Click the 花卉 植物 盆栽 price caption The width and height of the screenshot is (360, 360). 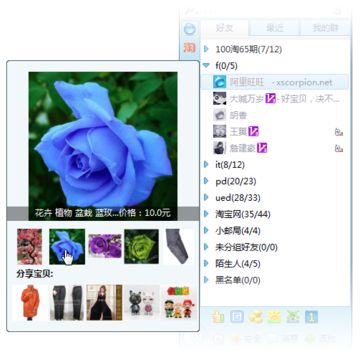[103, 213]
